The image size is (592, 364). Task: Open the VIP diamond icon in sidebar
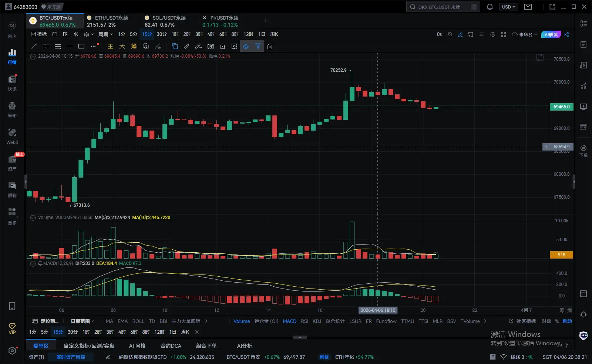12,328
